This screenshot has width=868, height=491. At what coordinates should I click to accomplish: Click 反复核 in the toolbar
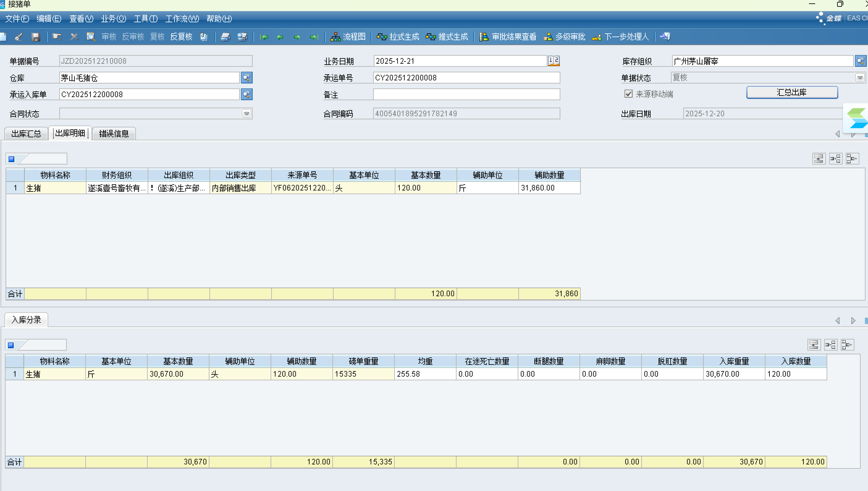(x=181, y=37)
